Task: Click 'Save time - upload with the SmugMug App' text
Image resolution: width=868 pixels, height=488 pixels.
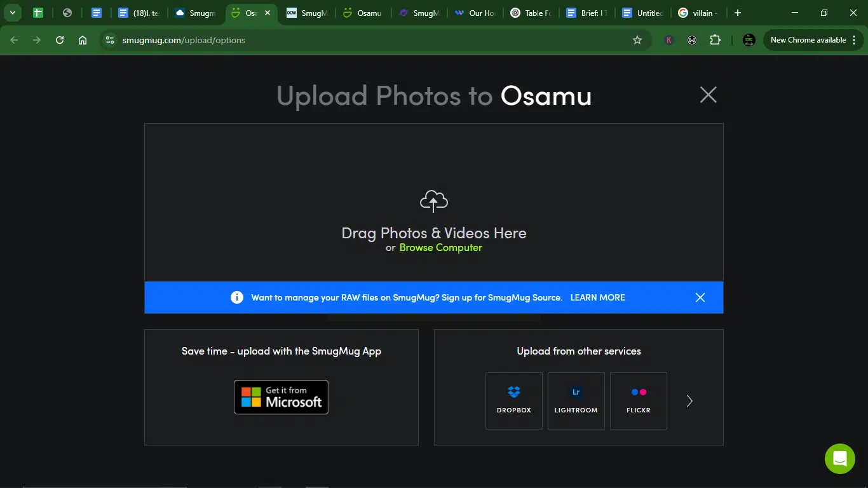Action: coord(281,351)
